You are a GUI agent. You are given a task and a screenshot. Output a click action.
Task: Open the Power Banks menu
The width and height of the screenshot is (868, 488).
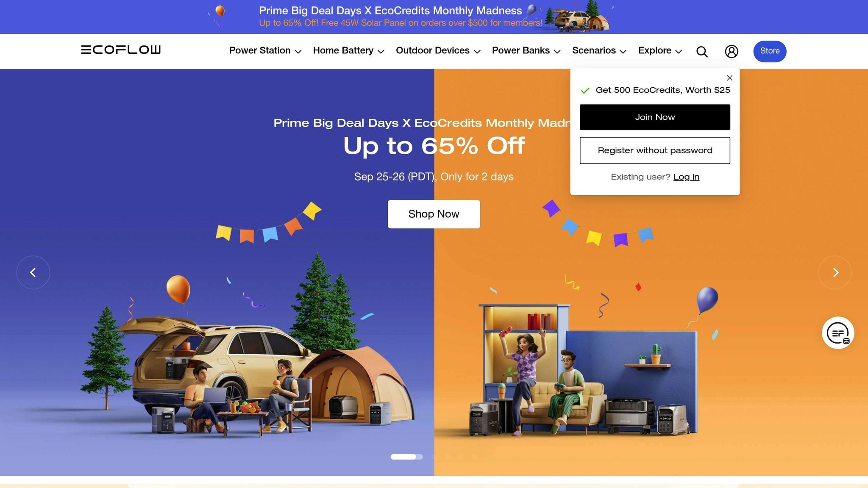tap(526, 51)
